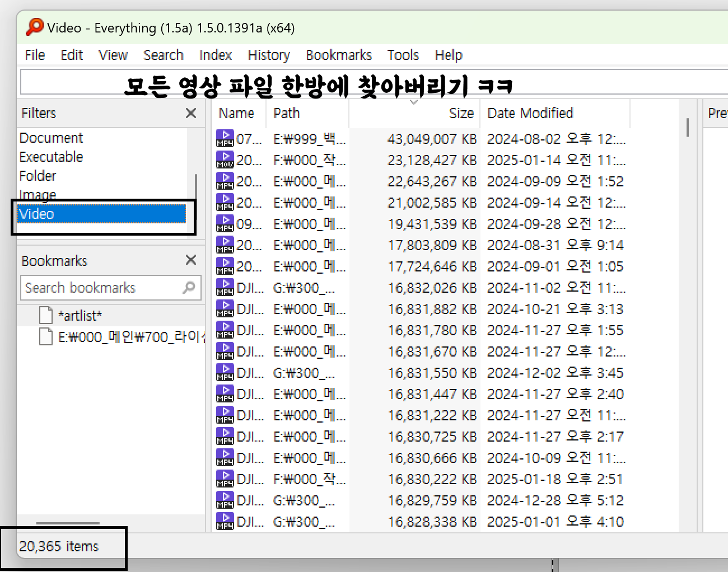Open the Search menu

(164, 55)
